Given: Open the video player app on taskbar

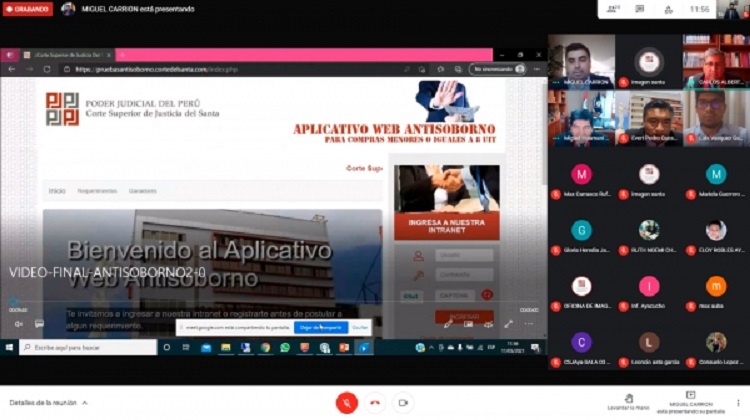Looking at the screenshot, I should tap(364, 348).
